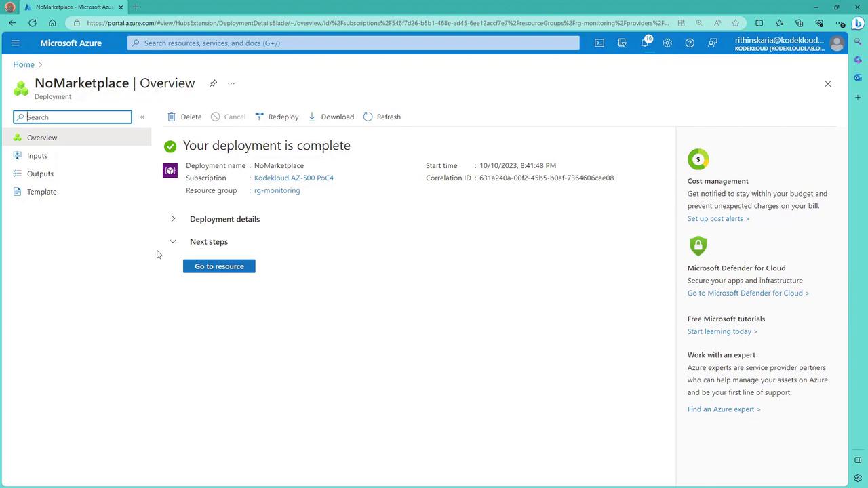
Task: Go to Home via the breadcrumb
Action: click(24, 64)
